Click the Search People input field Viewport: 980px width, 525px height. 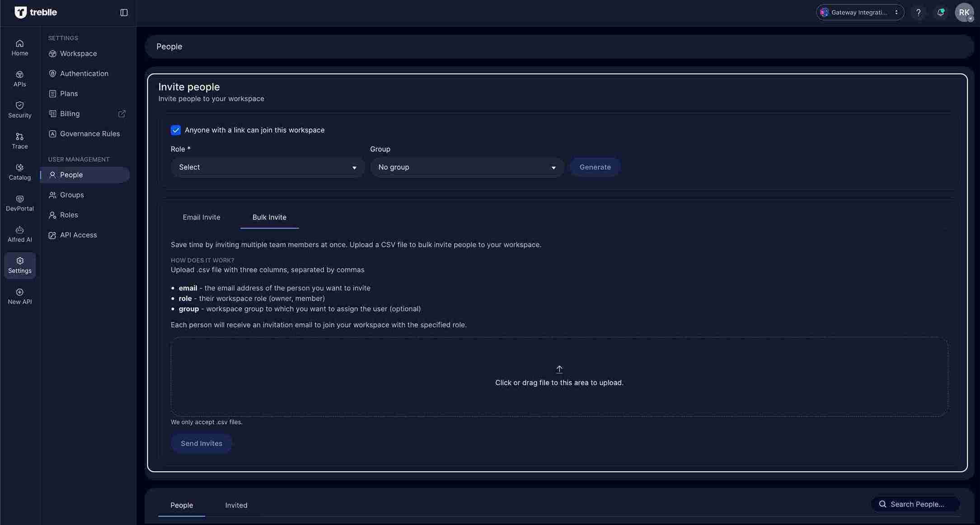point(915,504)
